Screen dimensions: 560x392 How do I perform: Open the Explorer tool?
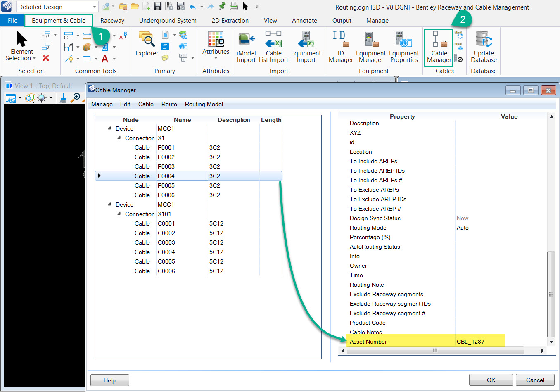pyautogui.click(x=147, y=44)
